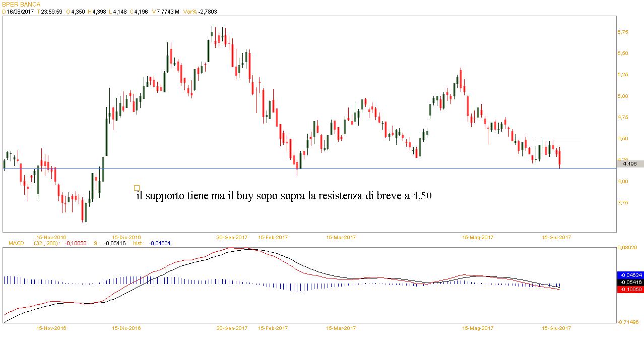This screenshot has height=337, width=644.
Task: Click the red MACD value tag -0,10050
Action: (x=630, y=290)
